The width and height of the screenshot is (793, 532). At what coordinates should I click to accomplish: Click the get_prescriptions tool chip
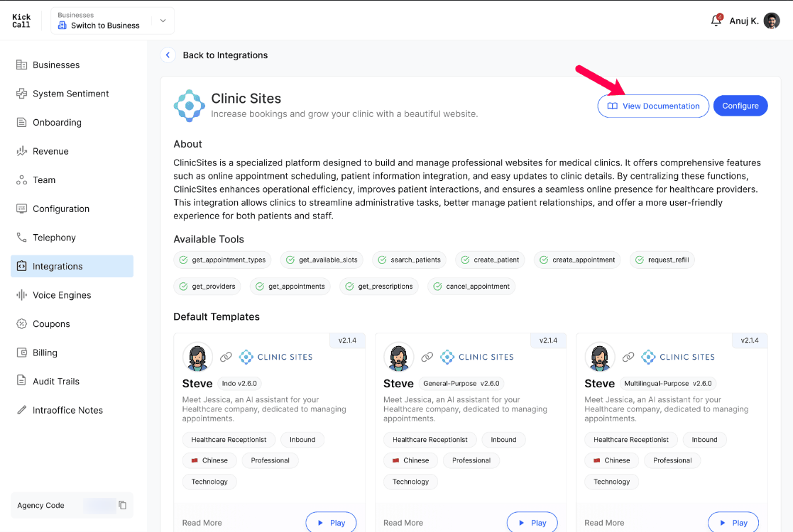379,287
